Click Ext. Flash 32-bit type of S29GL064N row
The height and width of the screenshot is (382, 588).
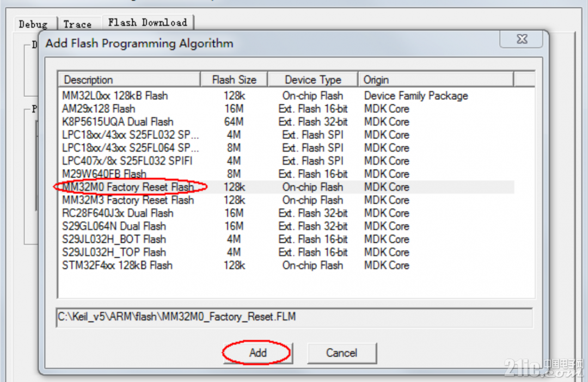click(313, 226)
